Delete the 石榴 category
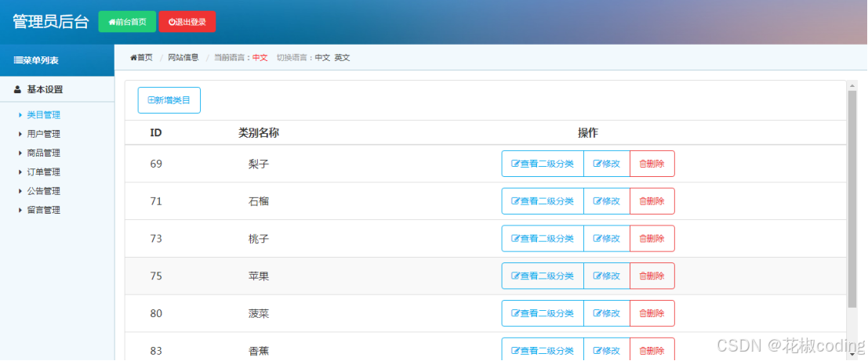The image size is (868, 361). pyautogui.click(x=652, y=201)
